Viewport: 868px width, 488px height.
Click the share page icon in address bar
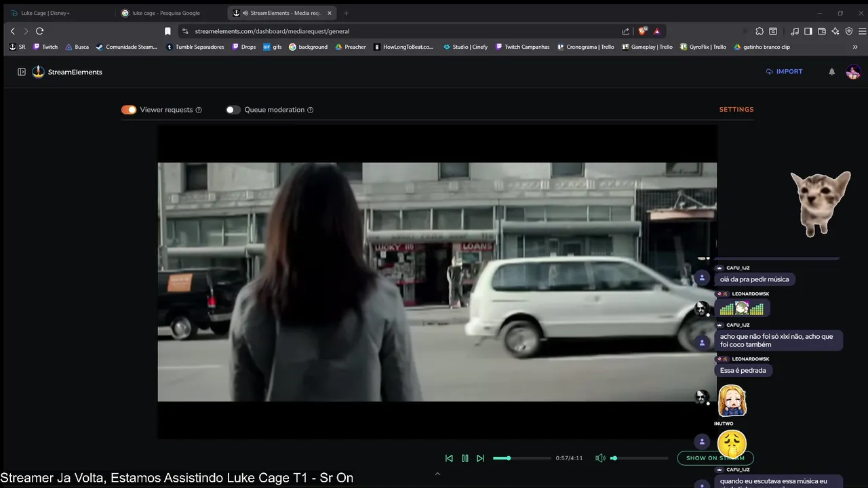pos(625,31)
